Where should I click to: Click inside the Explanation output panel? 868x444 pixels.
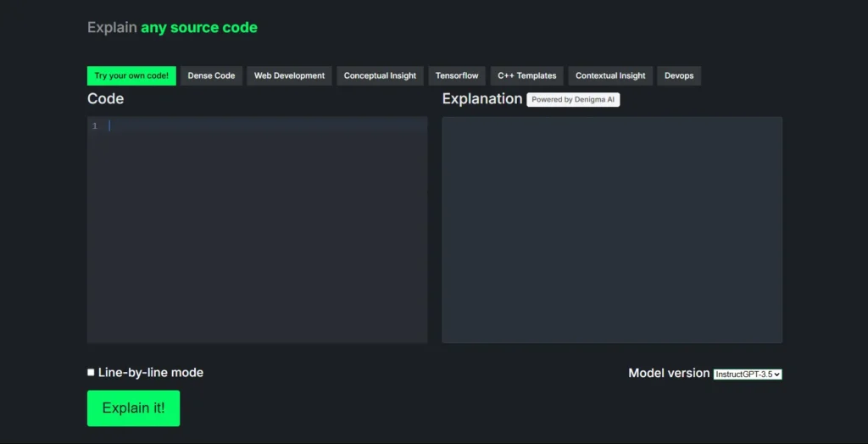[x=612, y=230]
